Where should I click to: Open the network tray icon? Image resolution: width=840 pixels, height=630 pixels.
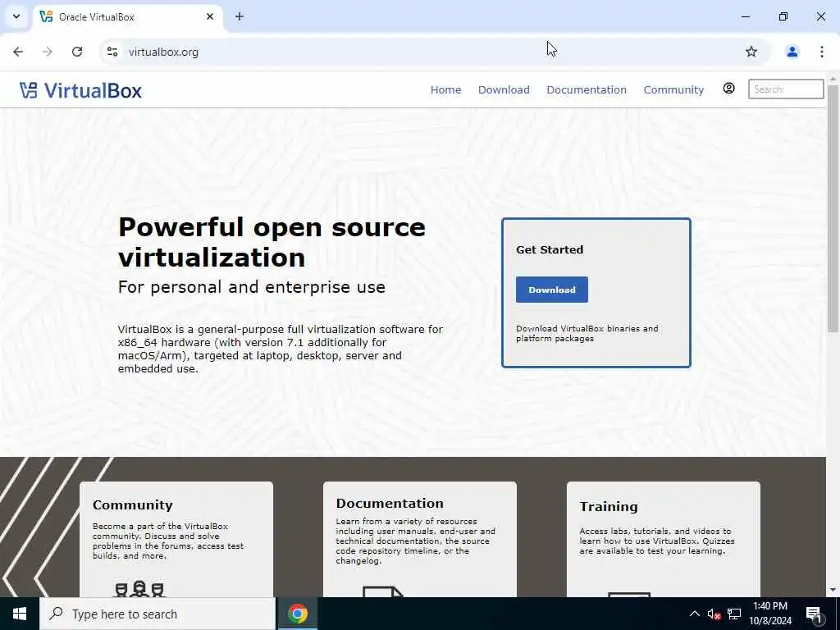click(734, 614)
